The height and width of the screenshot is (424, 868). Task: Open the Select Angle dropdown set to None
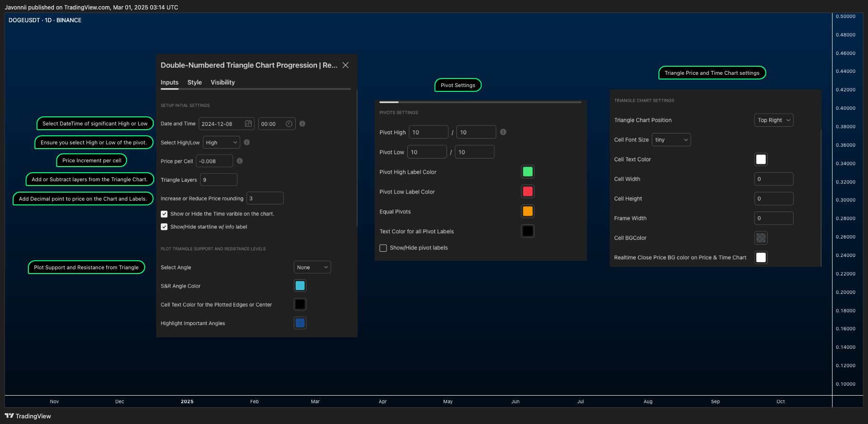(312, 267)
